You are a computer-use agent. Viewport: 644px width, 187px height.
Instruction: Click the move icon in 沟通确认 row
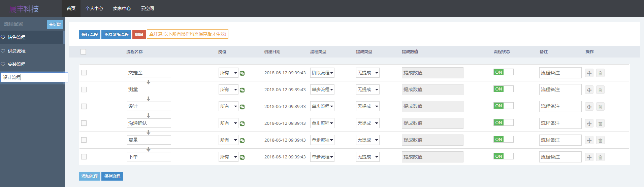click(x=589, y=123)
